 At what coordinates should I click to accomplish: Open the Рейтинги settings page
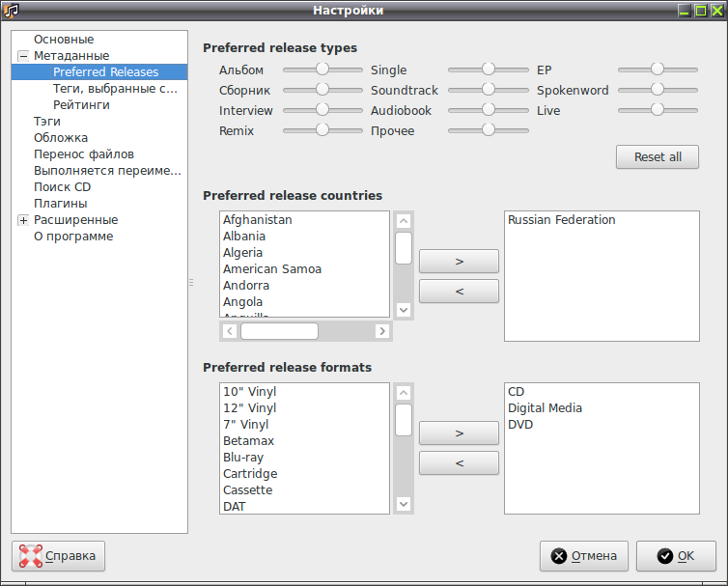click(x=81, y=105)
